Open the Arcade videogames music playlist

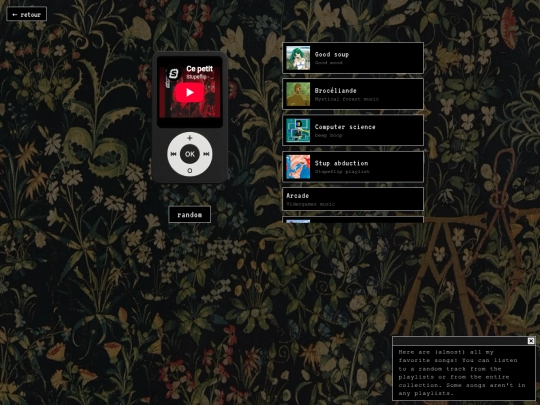pyautogui.click(x=353, y=199)
